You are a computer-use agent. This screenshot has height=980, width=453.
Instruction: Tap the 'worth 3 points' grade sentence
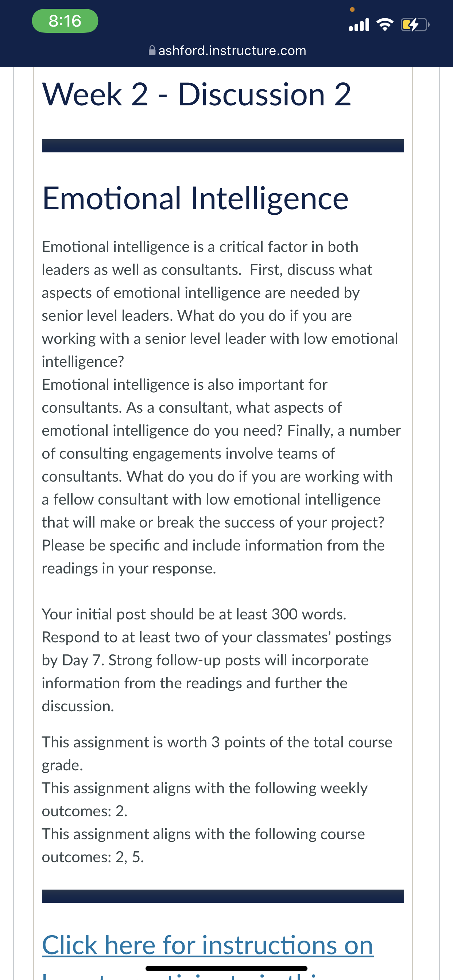coord(217,754)
